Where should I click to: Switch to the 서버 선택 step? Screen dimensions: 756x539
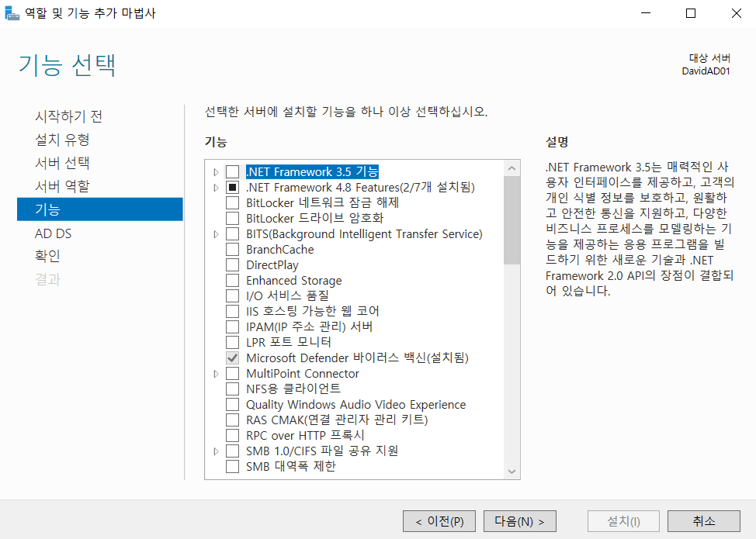point(62,163)
